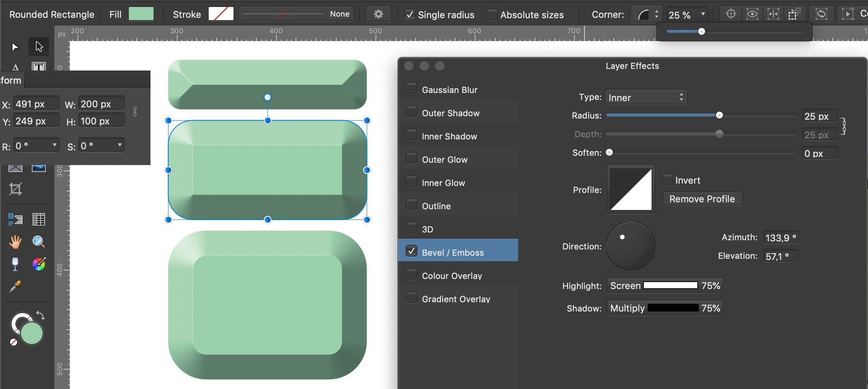Enable the Outer Shadow effect checkbox

pyautogui.click(x=411, y=112)
